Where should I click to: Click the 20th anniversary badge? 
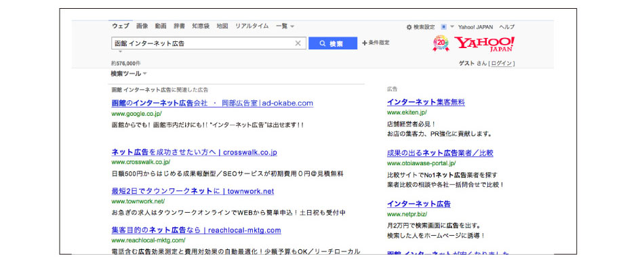coord(441,43)
